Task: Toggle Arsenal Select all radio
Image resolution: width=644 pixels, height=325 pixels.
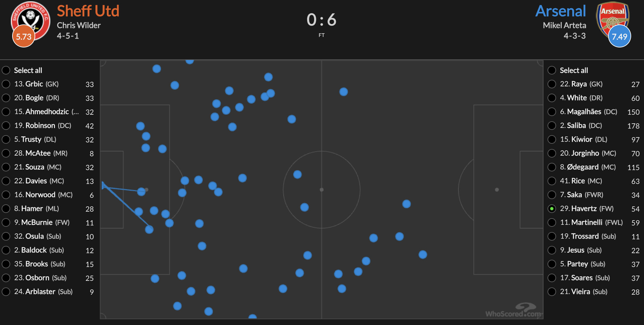Action: [x=552, y=70]
